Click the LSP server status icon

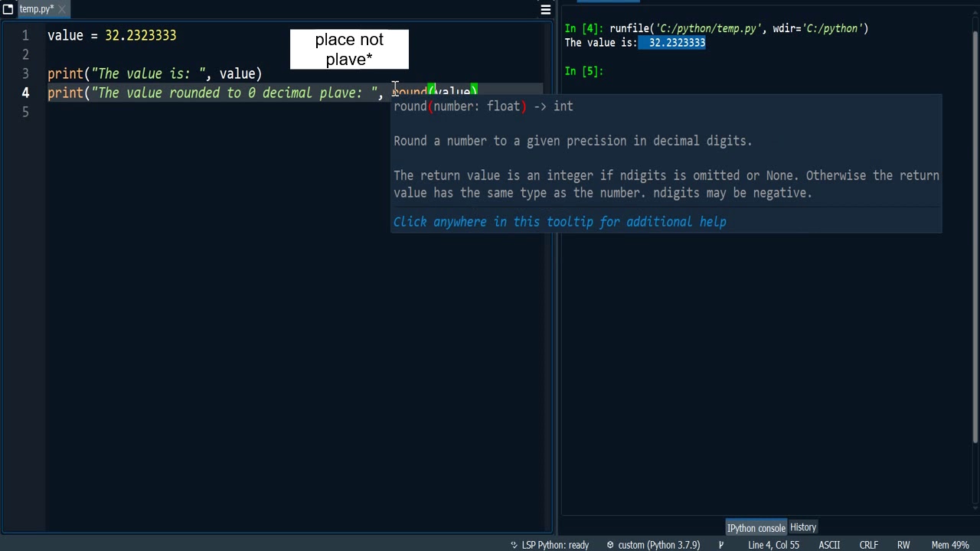click(x=514, y=545)
